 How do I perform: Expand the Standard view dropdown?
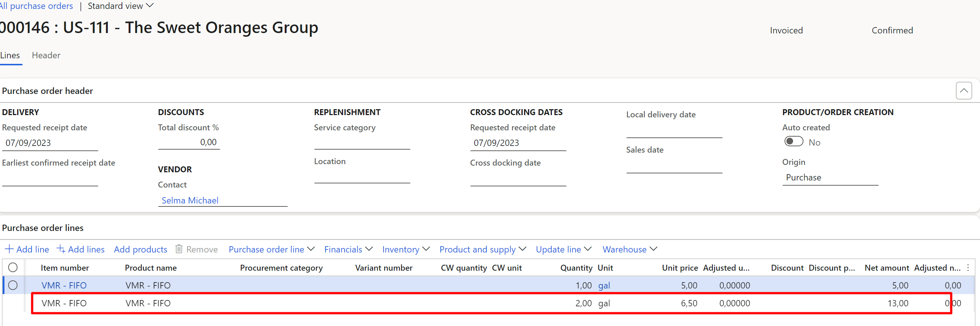coord(121,6)
